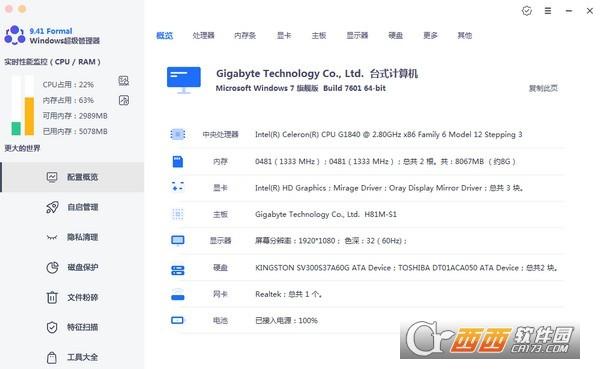The image size is (600, 369).
Task: Click the motherboard icon in 主板 row
Action: [x=178, y=214]
